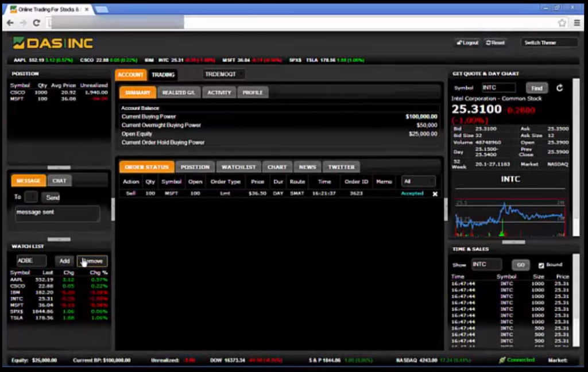This screenshot has width=588, height=372.
Task: Add the symbol to the watch list
Action: pos(64,261)
